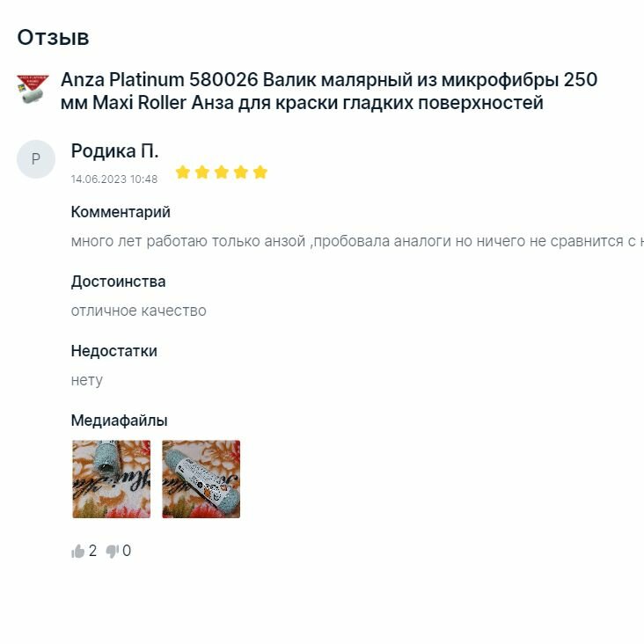The height and width of the screenshot is (644, 644).
Task: Click the thumbs-down dislike icon
Action: coord(112,551)
